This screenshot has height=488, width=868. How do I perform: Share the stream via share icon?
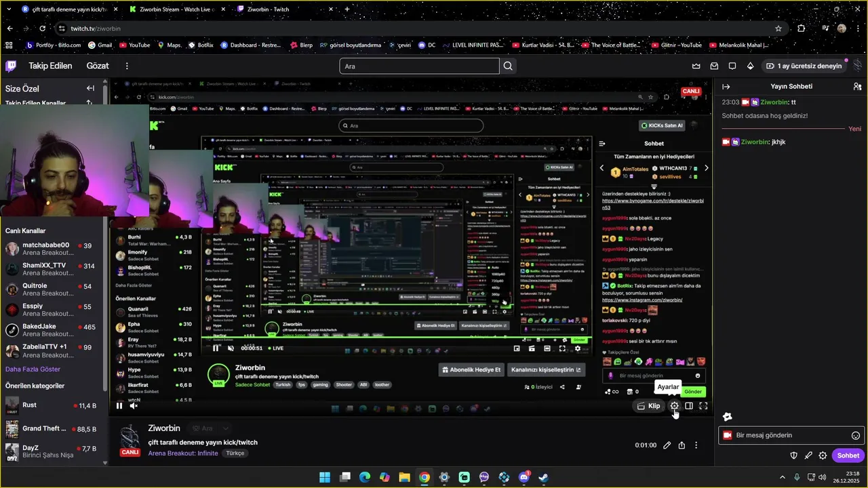[x=682, y=445]
